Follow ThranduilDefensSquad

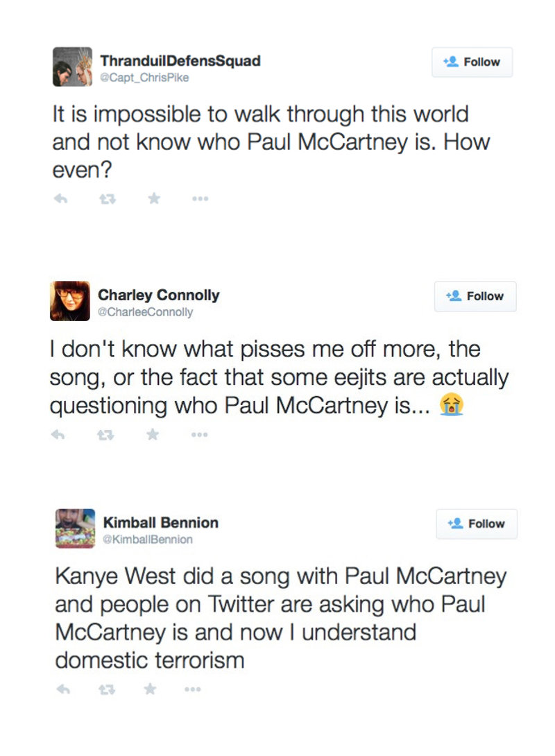tap(472, 62)
